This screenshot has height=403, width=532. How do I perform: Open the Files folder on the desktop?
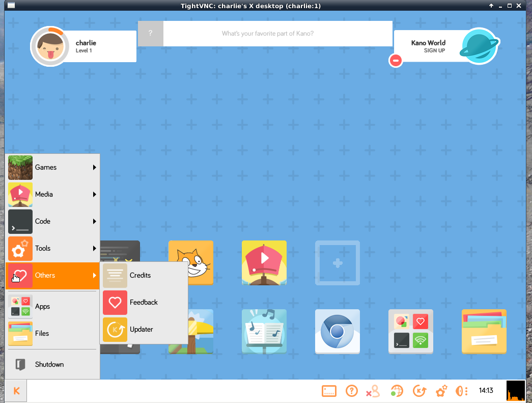pos(484,331)
